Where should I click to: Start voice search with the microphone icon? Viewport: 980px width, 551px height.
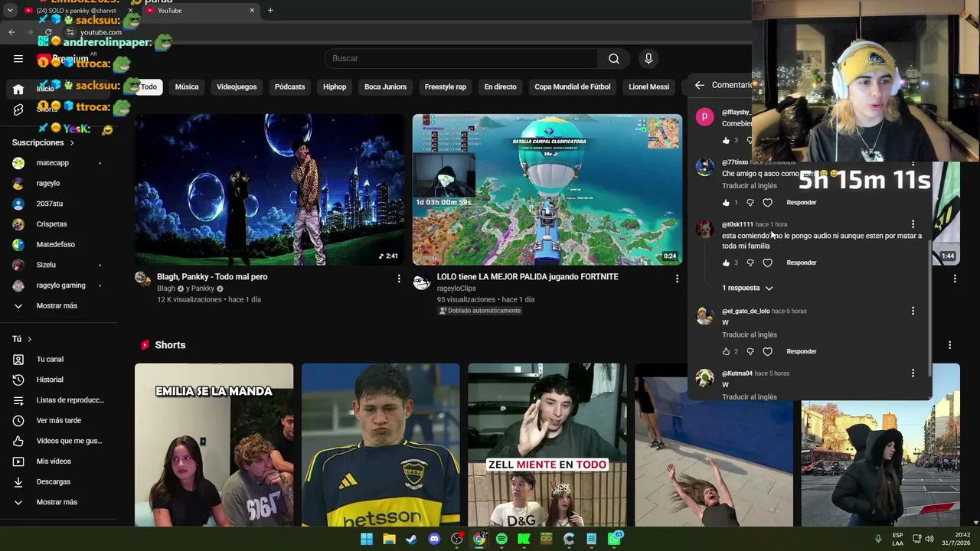(648, 59)
